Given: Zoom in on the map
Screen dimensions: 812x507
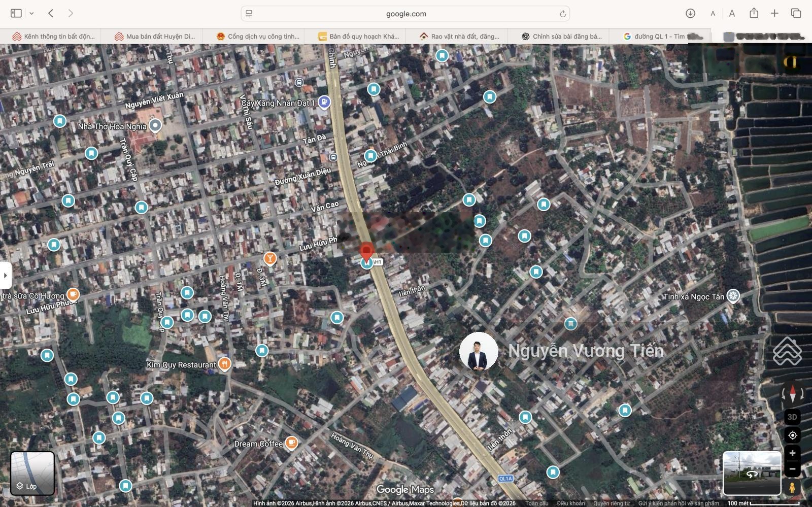Looking at the screenshot, I should [792, 453].
